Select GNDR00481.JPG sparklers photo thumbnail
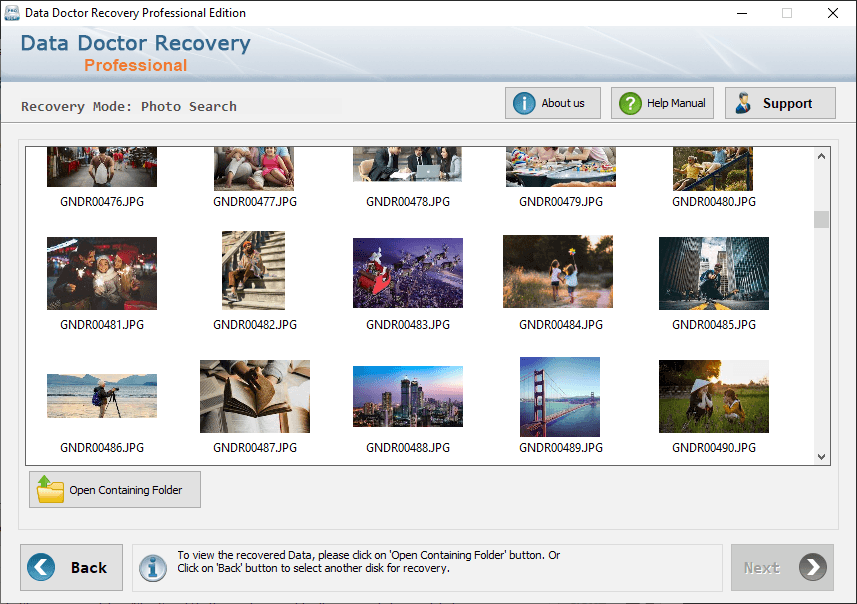The height and width of the screenshot is (604, 857). click(102, 273)
